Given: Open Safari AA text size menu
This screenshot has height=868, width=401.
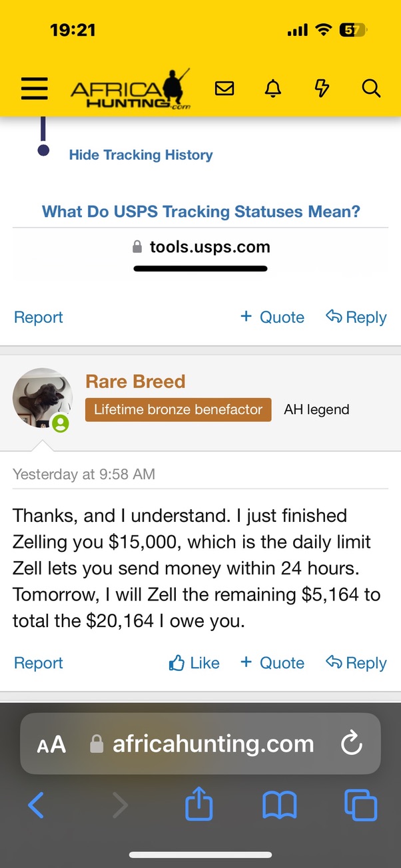Looking at the screenshot, I should (51, 744).
